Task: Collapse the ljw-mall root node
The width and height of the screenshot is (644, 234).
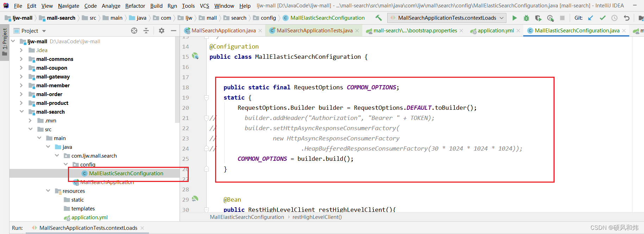Action: pos(13,41)
